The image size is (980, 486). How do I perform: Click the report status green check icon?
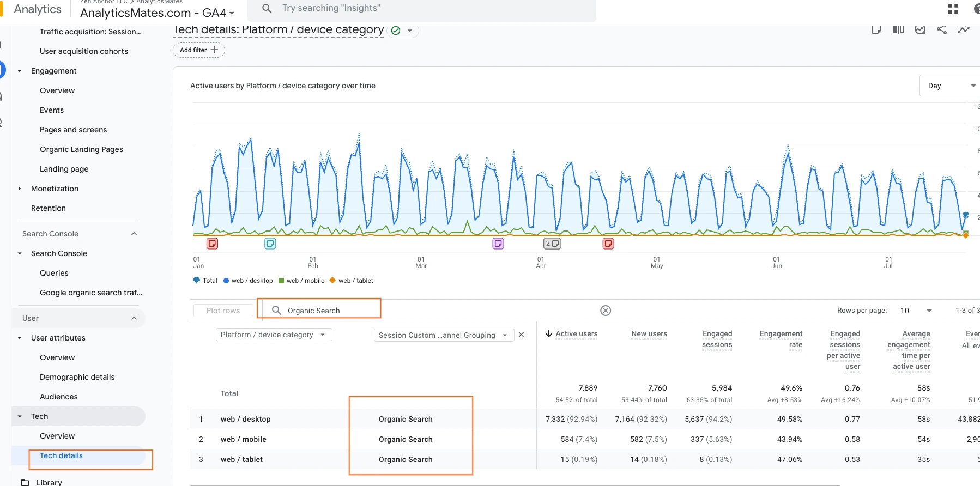tap(396, 31)
